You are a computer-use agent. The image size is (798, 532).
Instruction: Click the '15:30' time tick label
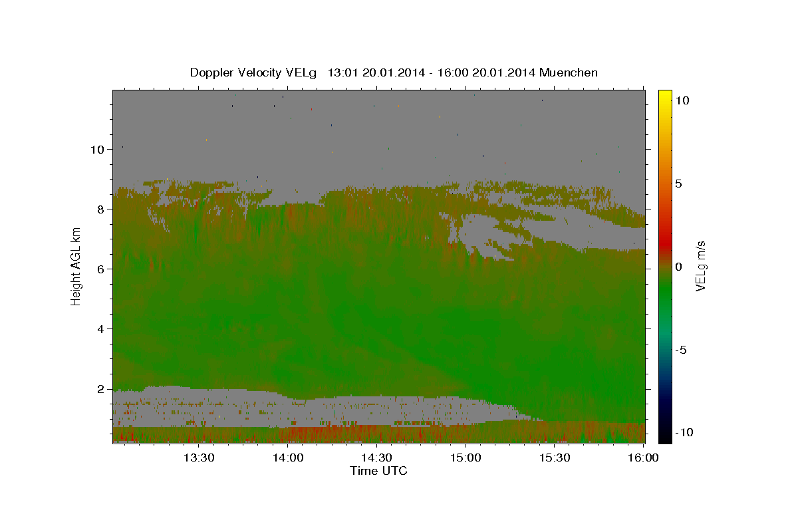[x=555, y=458]
